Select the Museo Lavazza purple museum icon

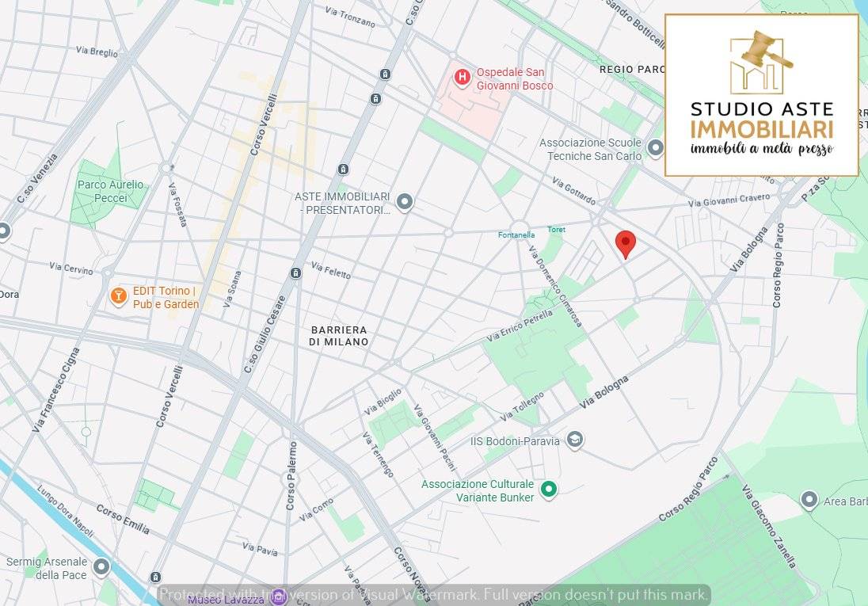(x=278, y=597)
